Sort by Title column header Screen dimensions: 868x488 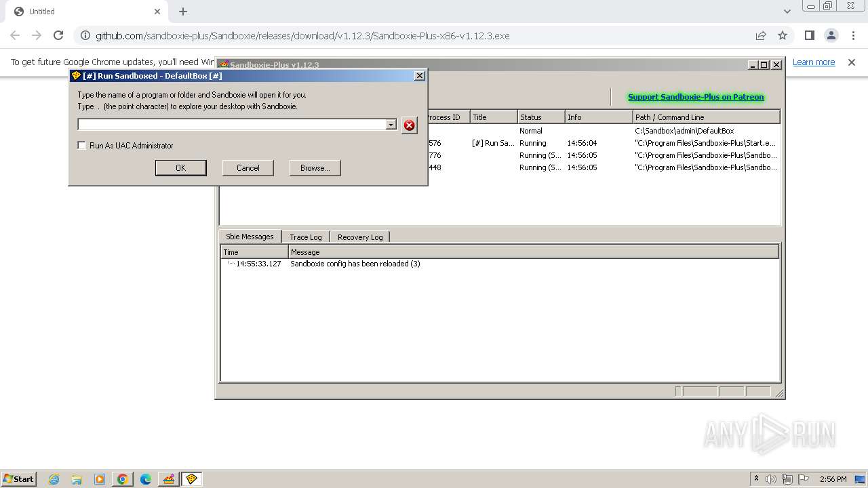(494, 117)
